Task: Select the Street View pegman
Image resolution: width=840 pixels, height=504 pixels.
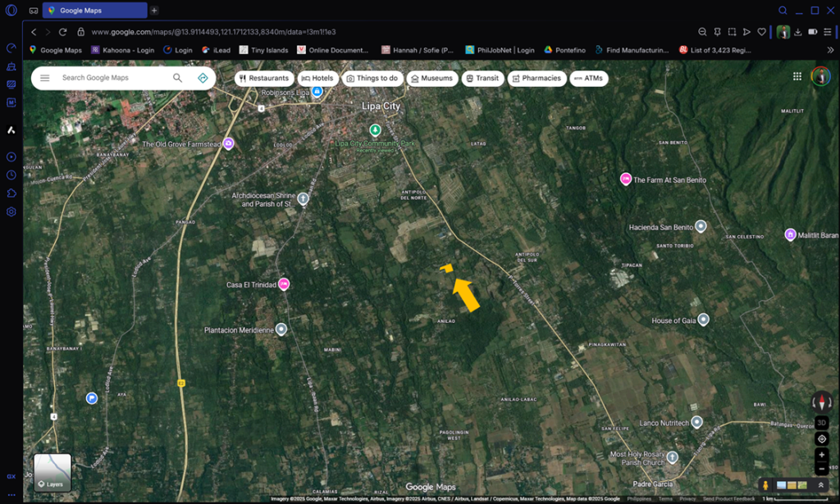Action: 765,485
